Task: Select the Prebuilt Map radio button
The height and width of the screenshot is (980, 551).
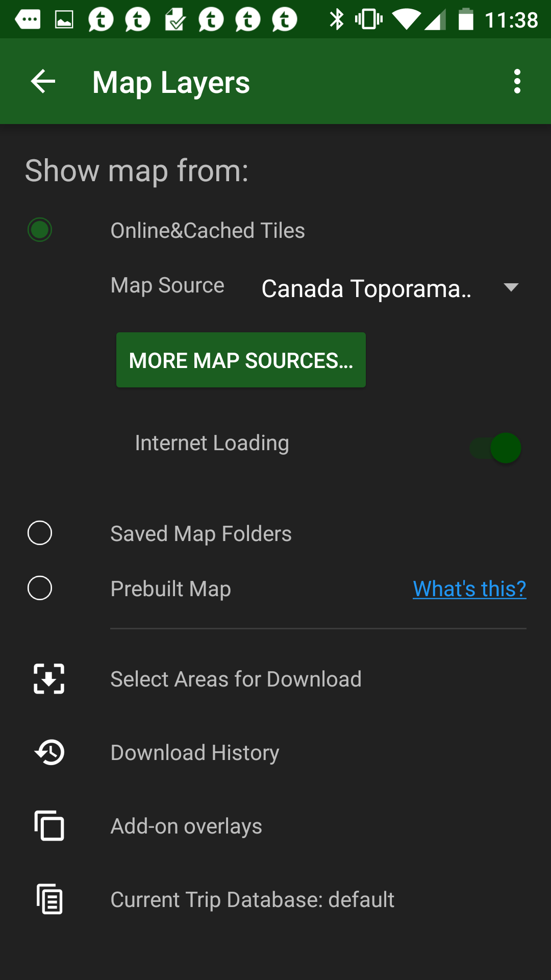Action: coord(40,588)
